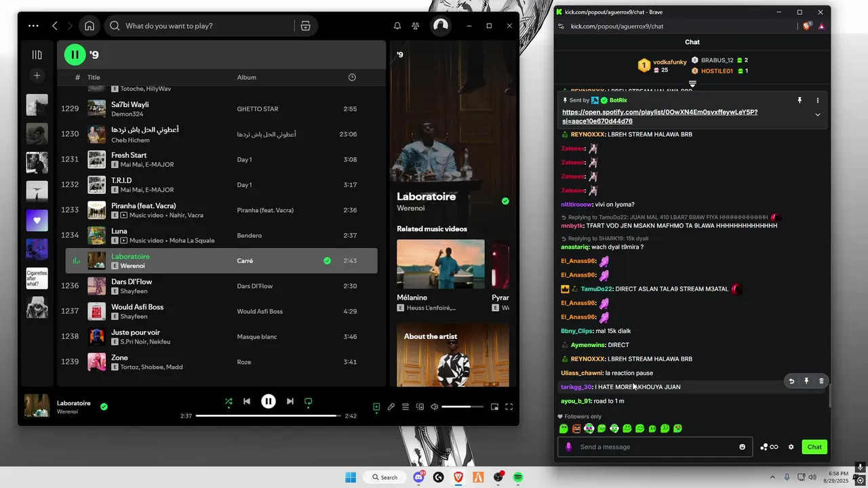Go back in Spotify navigation
Viewport: 868px width, 488px height.
click(x=55, y=26)
